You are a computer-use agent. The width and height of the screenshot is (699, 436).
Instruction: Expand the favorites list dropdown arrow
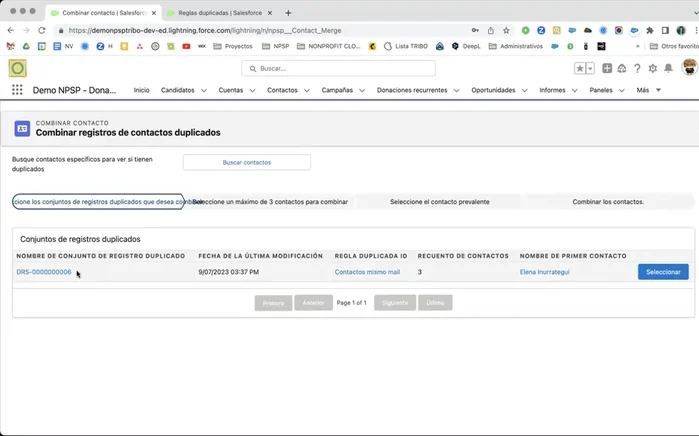[590, 68]
